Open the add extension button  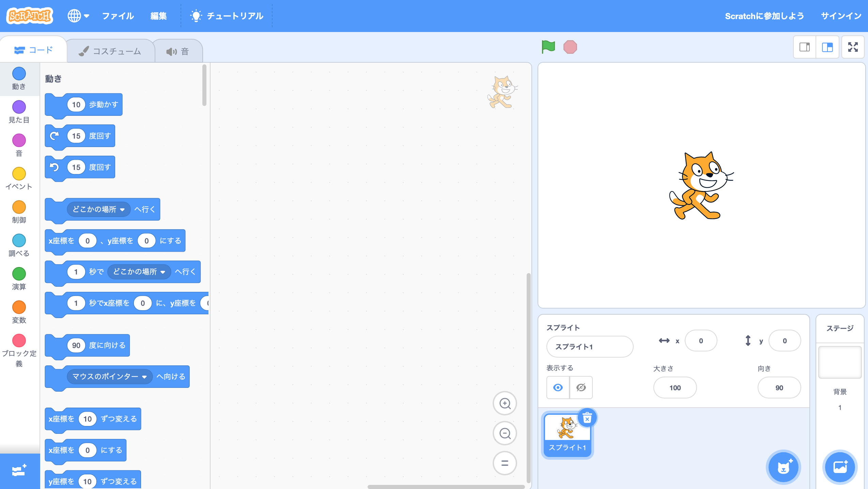(20, 471)
